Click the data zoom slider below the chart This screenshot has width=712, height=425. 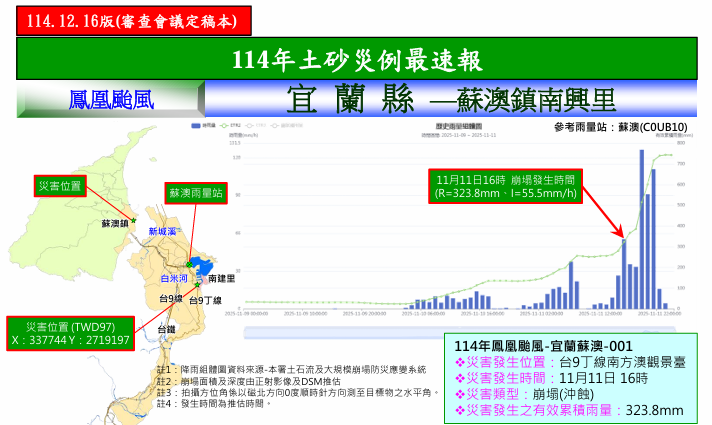coord(460,332)
